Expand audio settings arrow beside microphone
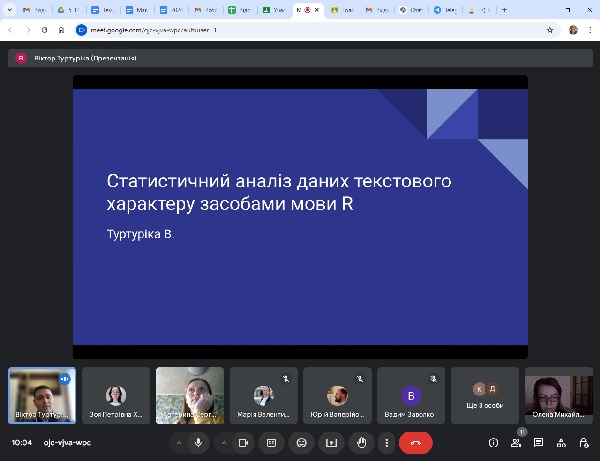 [178, 442]
